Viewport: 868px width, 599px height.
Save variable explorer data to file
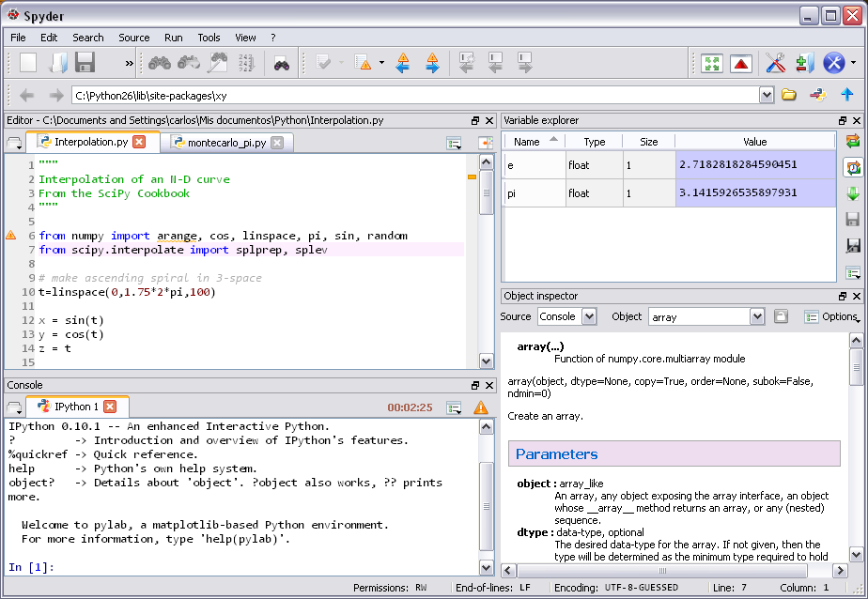pos(852,219)
